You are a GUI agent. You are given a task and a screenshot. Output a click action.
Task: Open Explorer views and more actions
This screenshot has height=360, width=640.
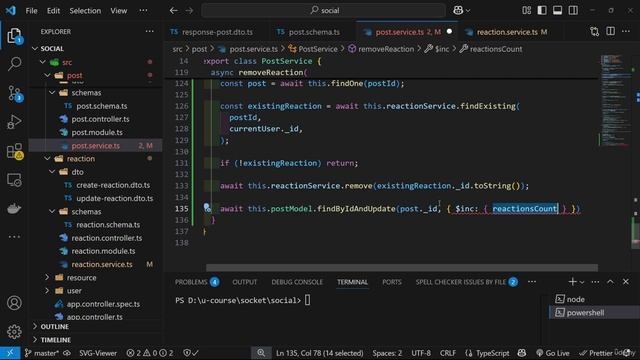pos(150,31)
